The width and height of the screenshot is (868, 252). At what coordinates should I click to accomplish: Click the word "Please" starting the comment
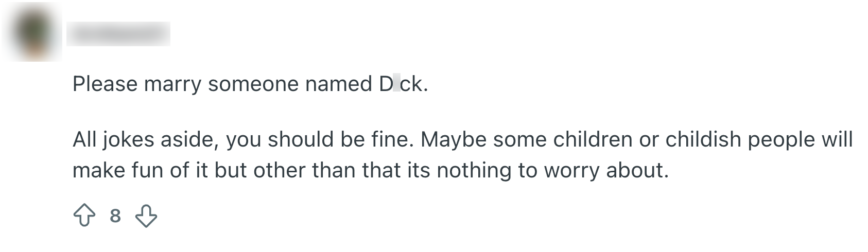click(x=105, y=84)
